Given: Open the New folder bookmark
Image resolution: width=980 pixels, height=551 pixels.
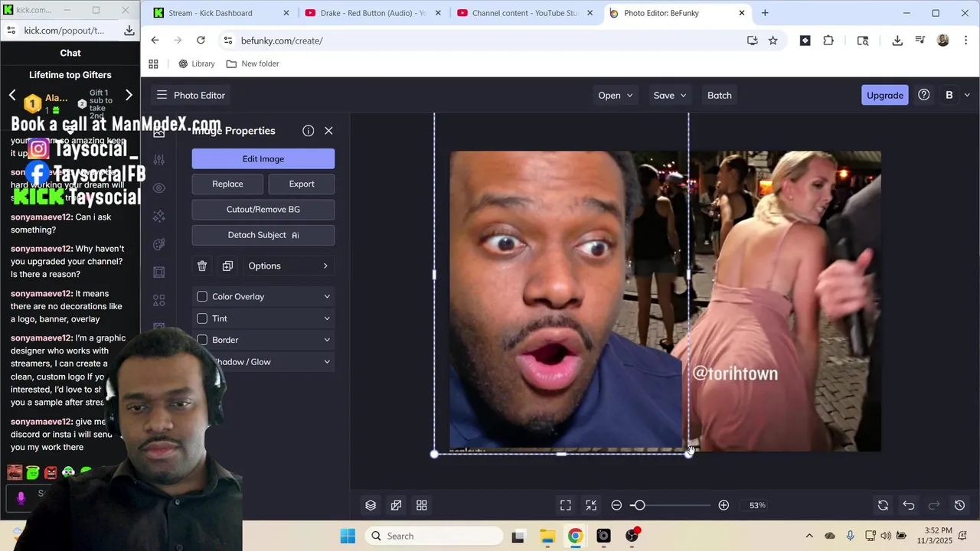Looking at the screenshot, I should pyautogui.click(x=253, y=64).
